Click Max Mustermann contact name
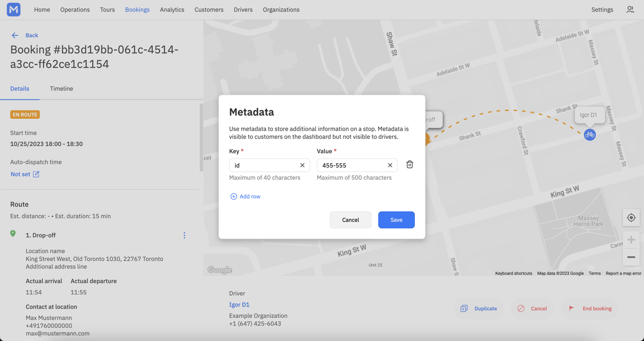The image size is (644, 341). point(49,318)
